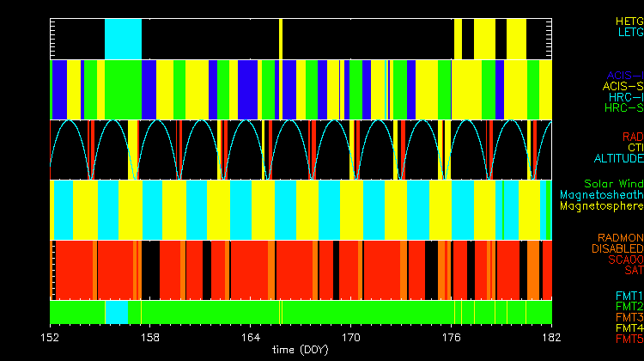
Task: Click the time (DOY) axis title
Action: [301, 351]
